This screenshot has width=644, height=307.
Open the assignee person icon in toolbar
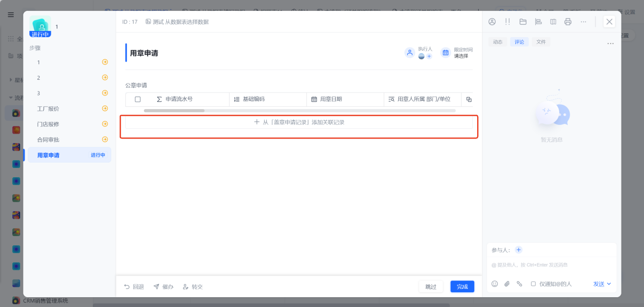tap(492, 22)
